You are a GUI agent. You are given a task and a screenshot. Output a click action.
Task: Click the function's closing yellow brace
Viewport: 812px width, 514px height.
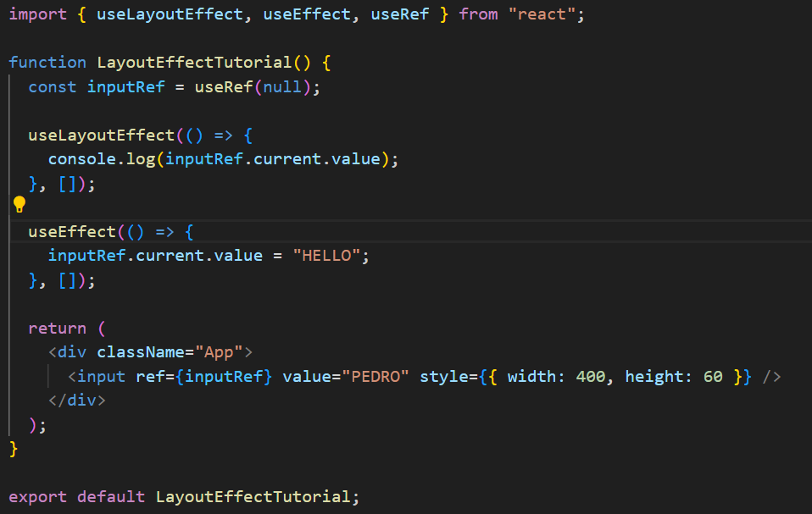(14, 449)
